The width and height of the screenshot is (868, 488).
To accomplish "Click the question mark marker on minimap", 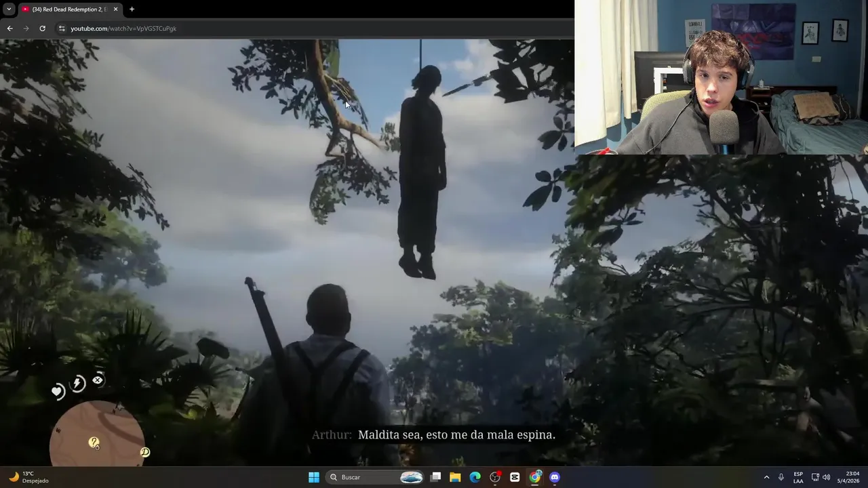I will click(94, 443).
